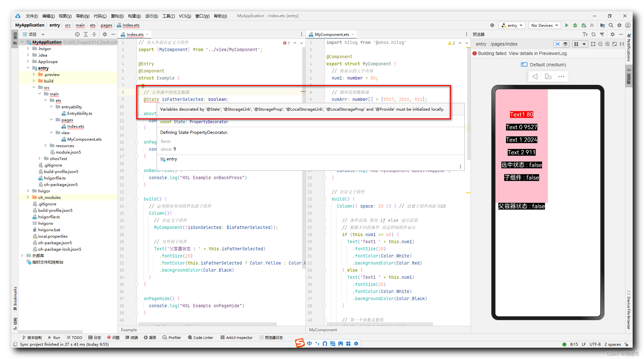This screenshot has width=644, height=359.
Task: Rotate the previewed device orientation
Action: tap(548, 77)
